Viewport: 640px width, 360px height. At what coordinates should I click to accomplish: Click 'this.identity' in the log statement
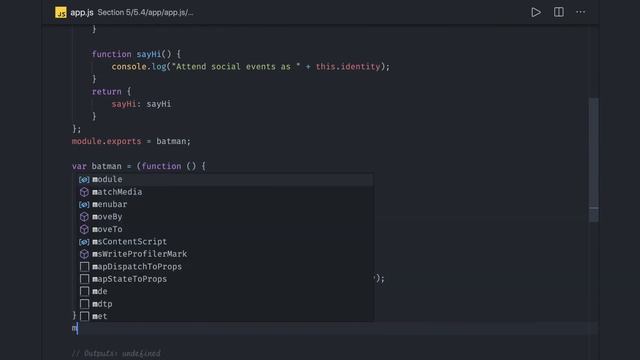pos(348,67)
